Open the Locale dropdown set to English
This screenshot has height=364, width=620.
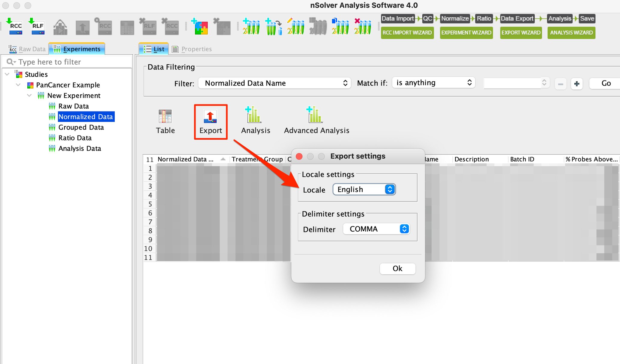[364, 189]
